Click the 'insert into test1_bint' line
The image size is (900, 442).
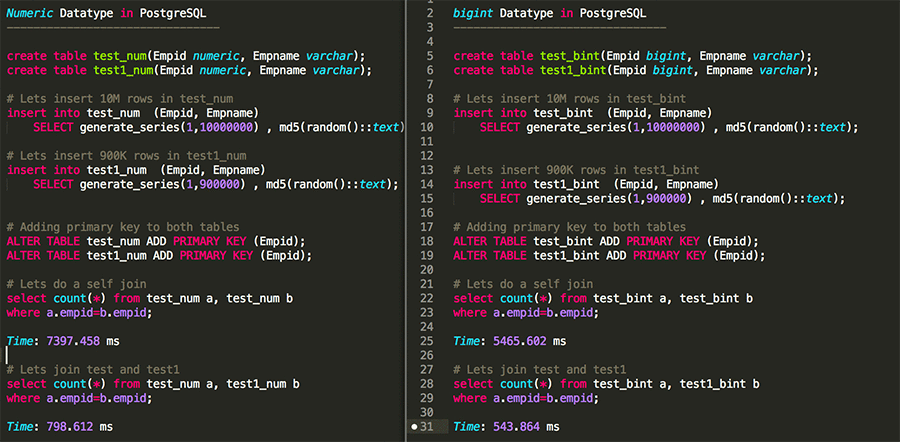(x=586, y=184)
